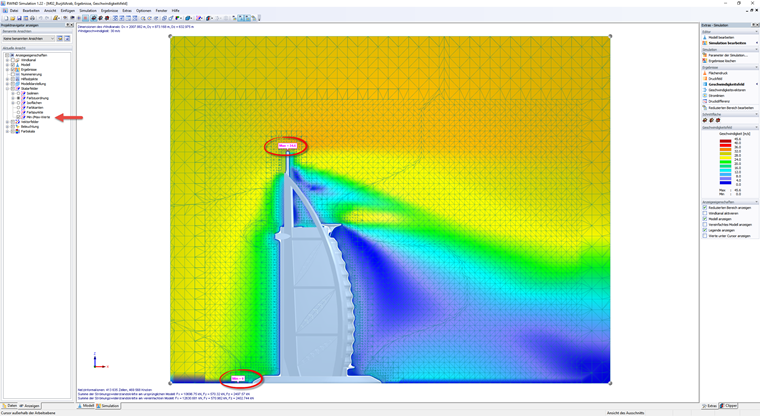
Task: Select the Farbpunkte radio option
Action: coord(18,112)
